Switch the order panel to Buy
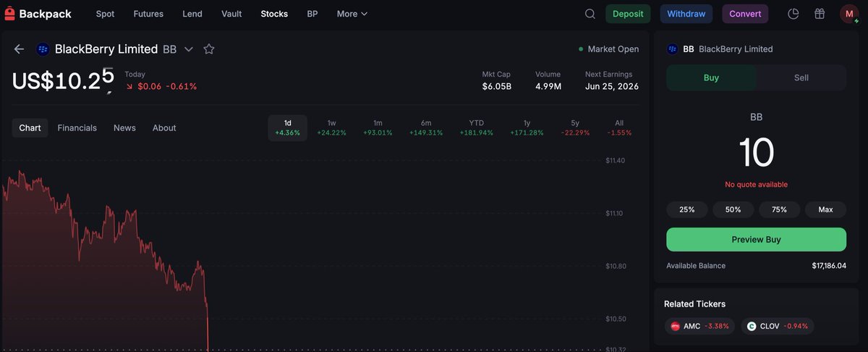 click(711, 77)
